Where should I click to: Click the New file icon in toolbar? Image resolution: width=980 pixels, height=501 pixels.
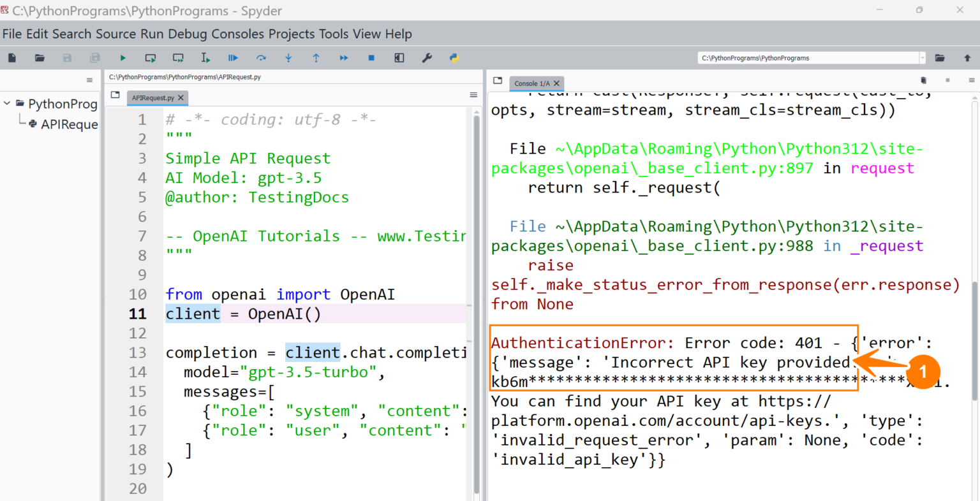[x=12, y=58]
